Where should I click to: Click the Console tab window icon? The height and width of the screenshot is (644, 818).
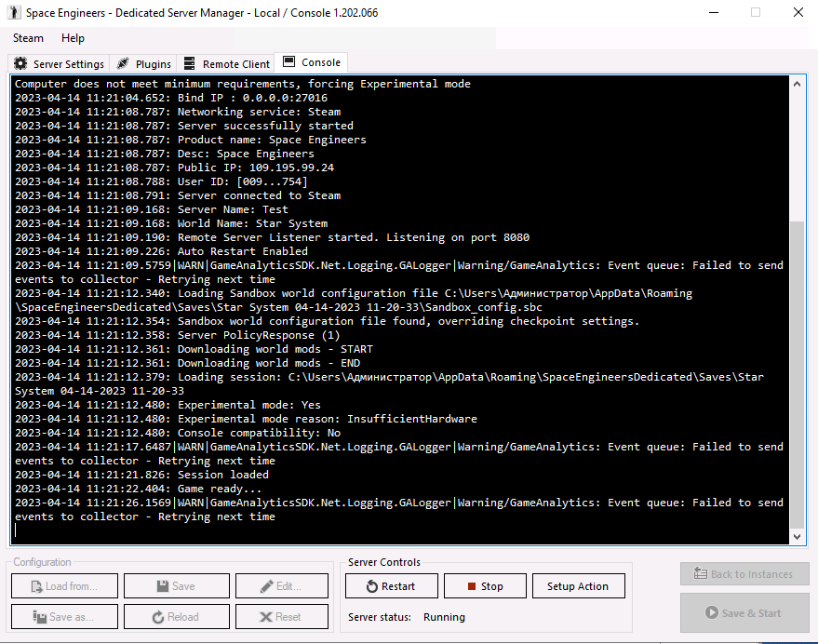click(x=288, y=62)
